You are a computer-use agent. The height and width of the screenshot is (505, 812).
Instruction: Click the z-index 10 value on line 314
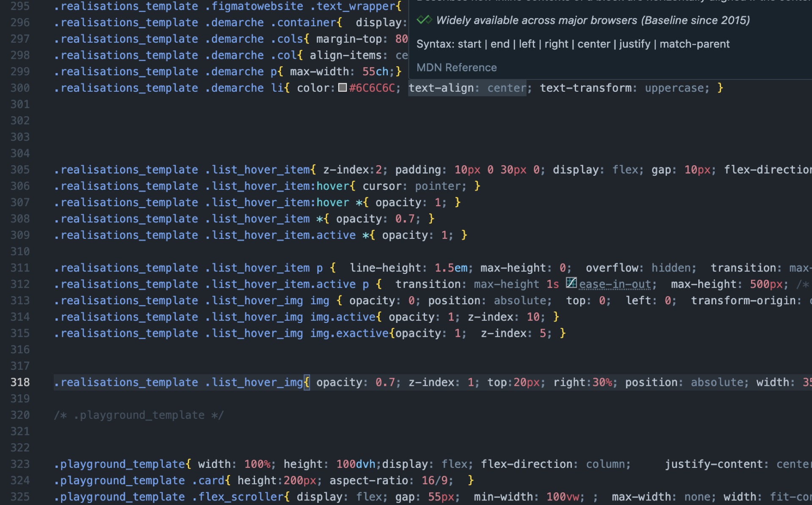[533, 317]
